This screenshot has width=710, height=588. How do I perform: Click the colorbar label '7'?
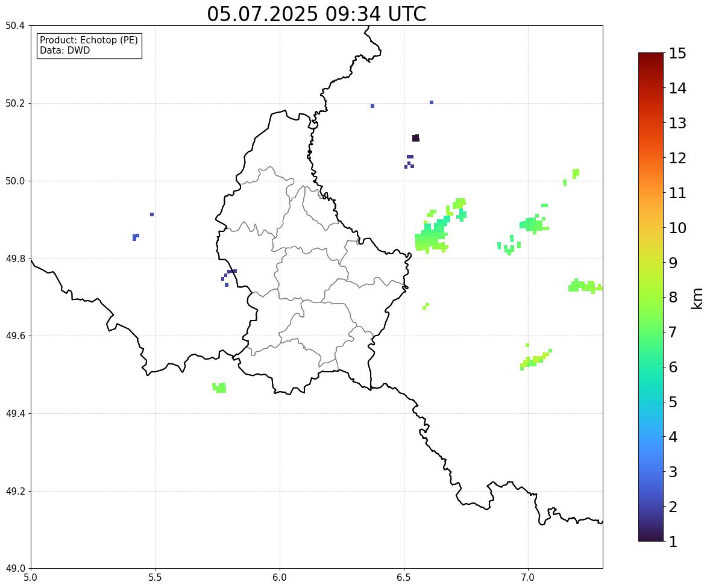click(673, 332)
